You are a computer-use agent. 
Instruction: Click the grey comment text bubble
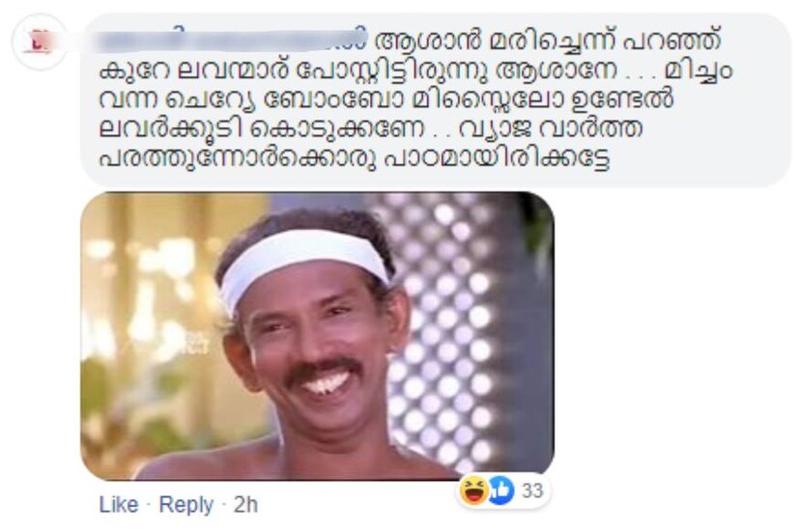(436, 99)
